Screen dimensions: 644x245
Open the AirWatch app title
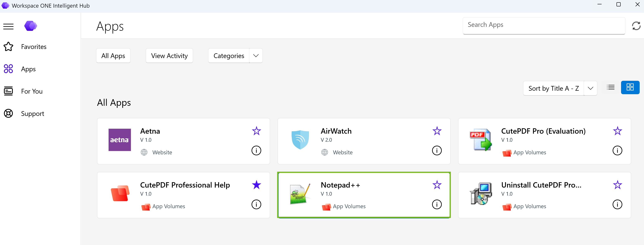point(336,131)
